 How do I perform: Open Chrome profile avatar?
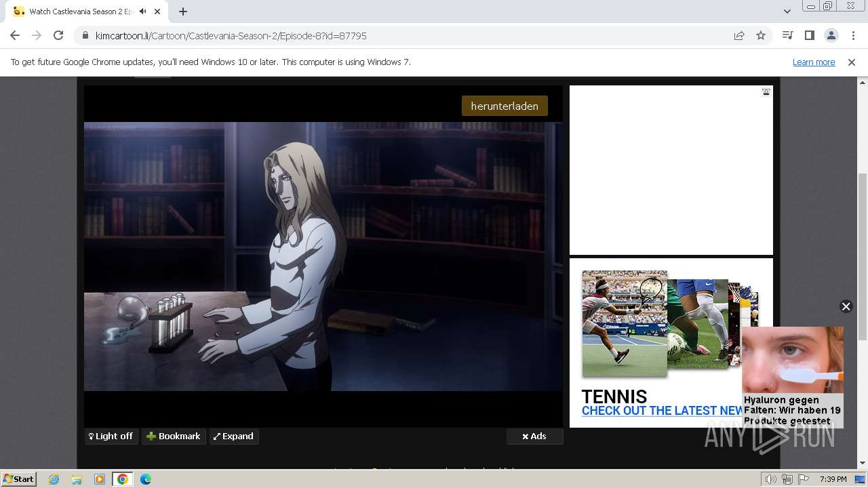click(x=831, y=36)
